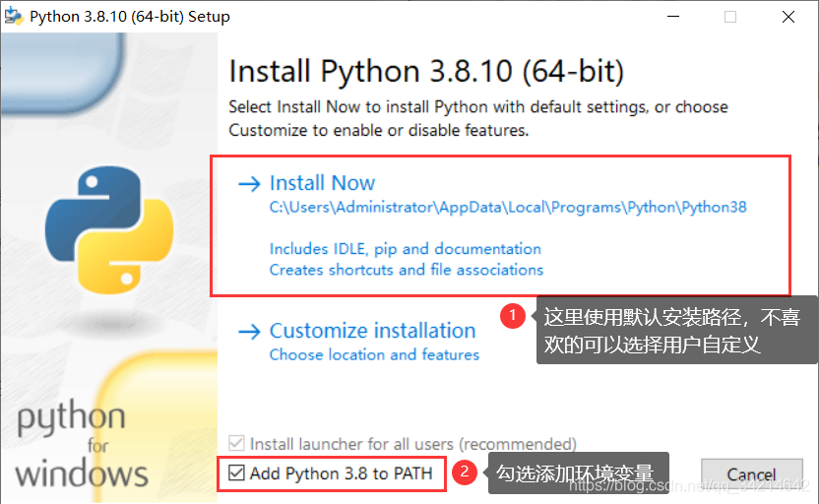The height and width of the screenshot is (504, 819).
Task: Close the Python 3.8.10 Setup window
Action: (x=789, y=17)
